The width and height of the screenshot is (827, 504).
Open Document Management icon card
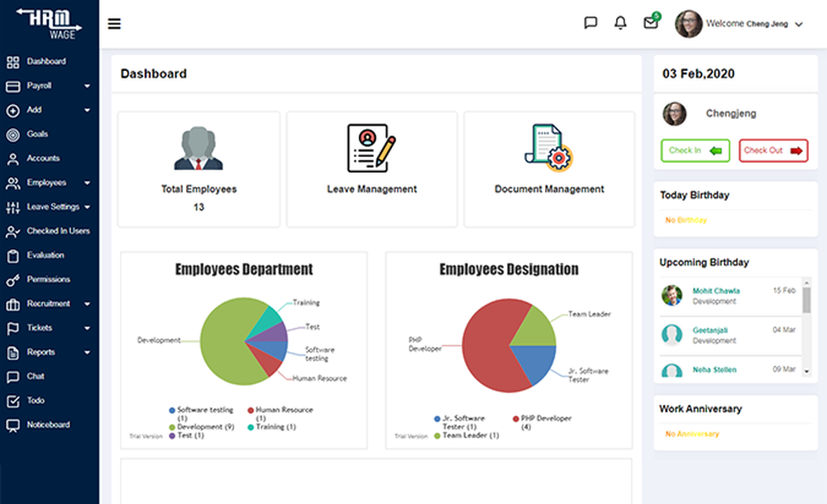click(549, 169)
